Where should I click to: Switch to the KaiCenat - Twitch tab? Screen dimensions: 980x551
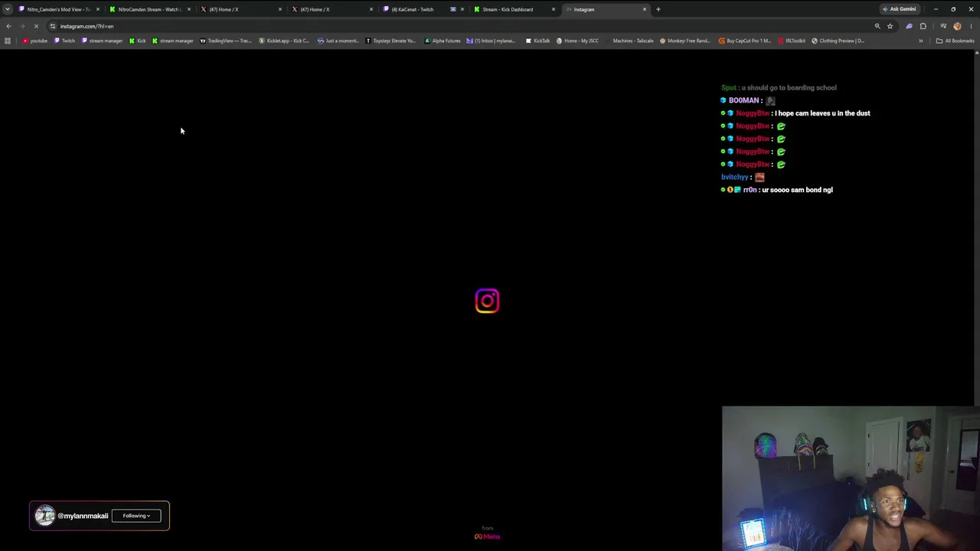(x=423, y=9)
